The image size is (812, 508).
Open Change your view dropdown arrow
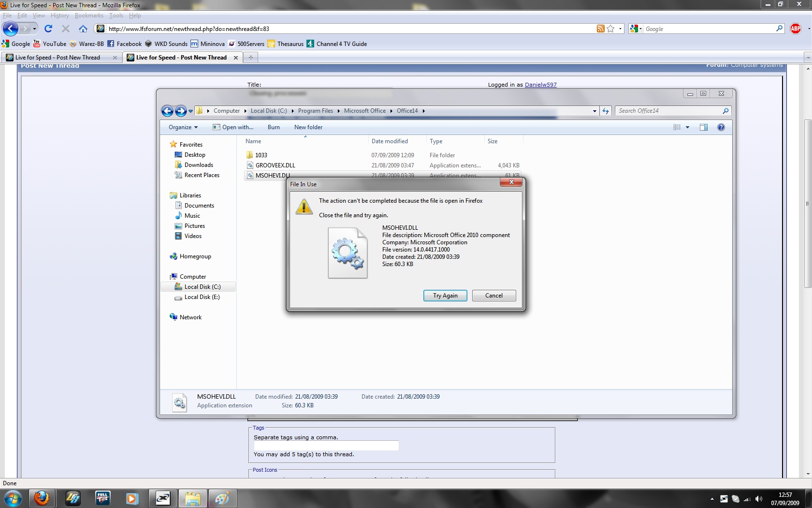(687, 127)
